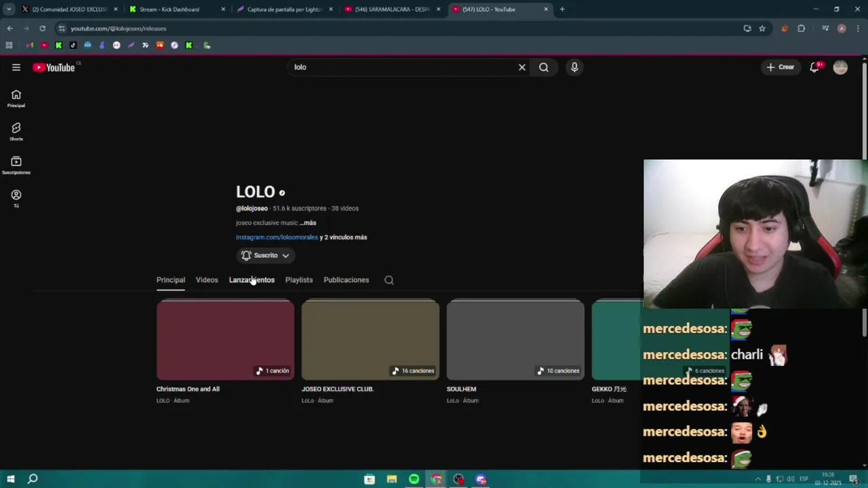Reload the page

click(42, 28)
